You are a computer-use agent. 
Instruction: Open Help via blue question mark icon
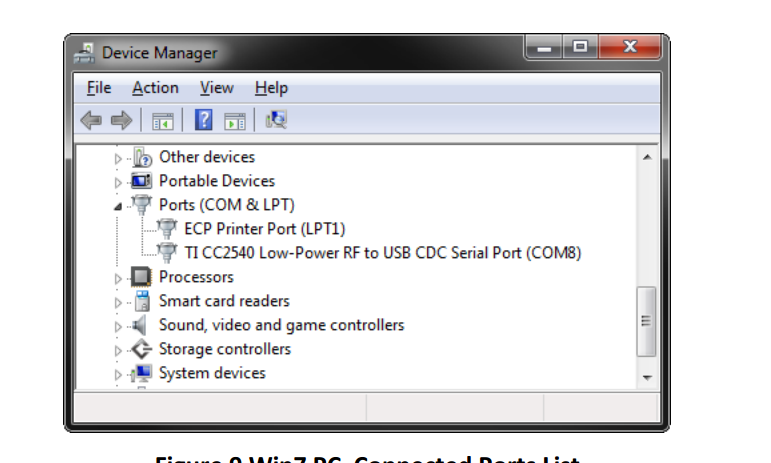pos(203,121)
